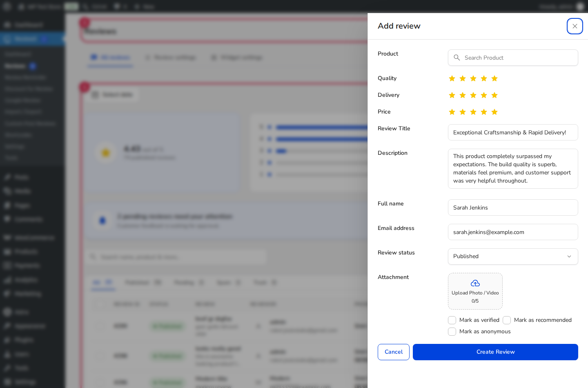
Task: Enable Mark as verified checkbox
Action: (452, 320)
